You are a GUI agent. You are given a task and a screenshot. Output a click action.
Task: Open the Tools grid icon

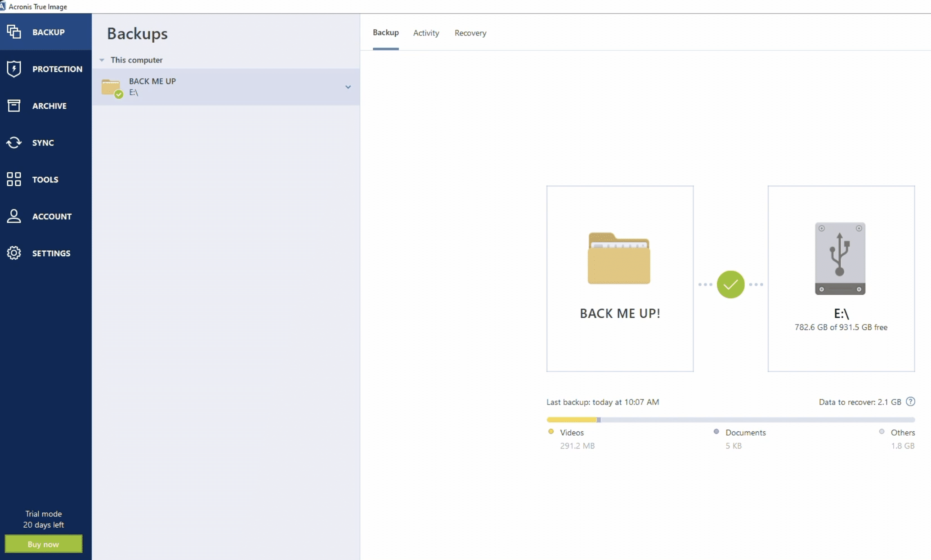coord(13,179)
